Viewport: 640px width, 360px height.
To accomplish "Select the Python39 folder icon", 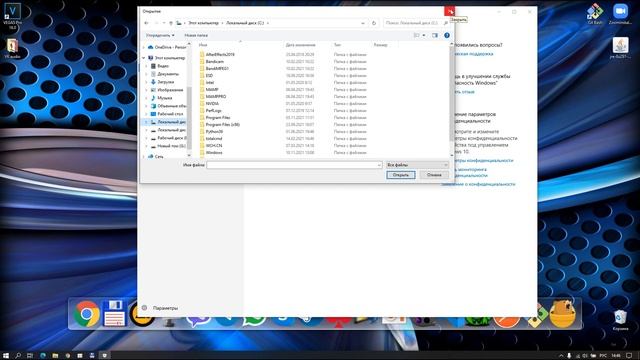I will 202,131.
